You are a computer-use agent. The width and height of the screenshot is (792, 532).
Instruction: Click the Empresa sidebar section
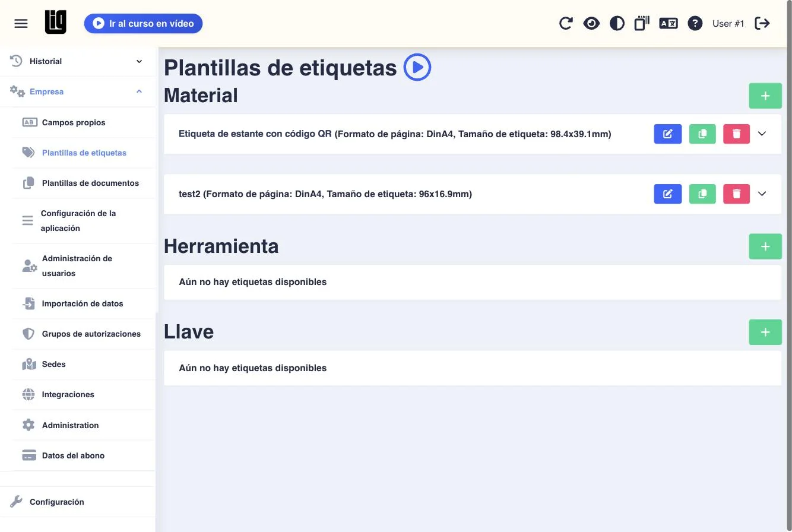coord(78,91)
